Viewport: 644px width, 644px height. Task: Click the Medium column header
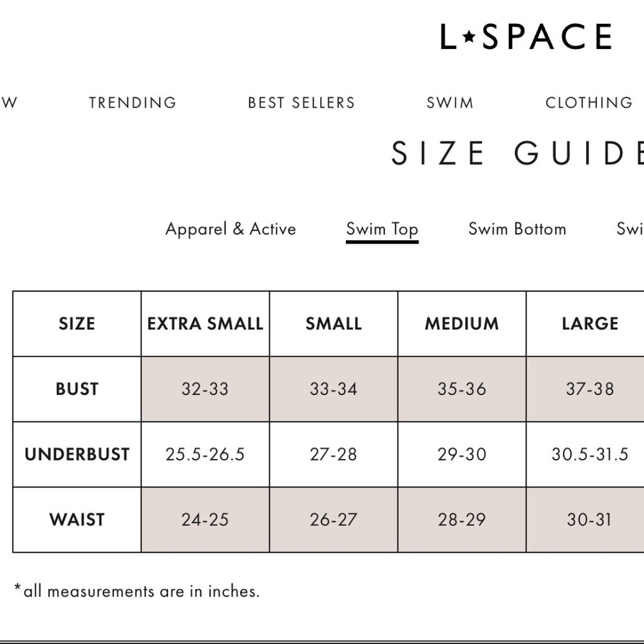pyautogui.click(x=462, y=324)
